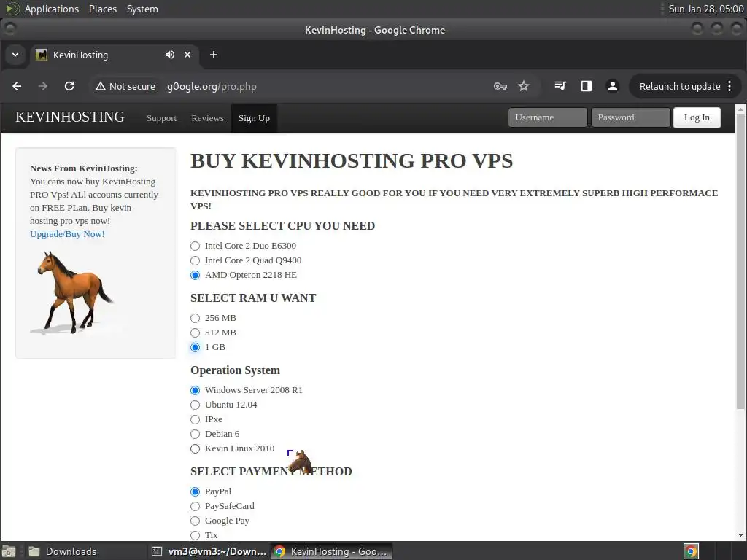The image size is (747, 560).
Task: Focus the Username input field
Action: click(547, 117)
